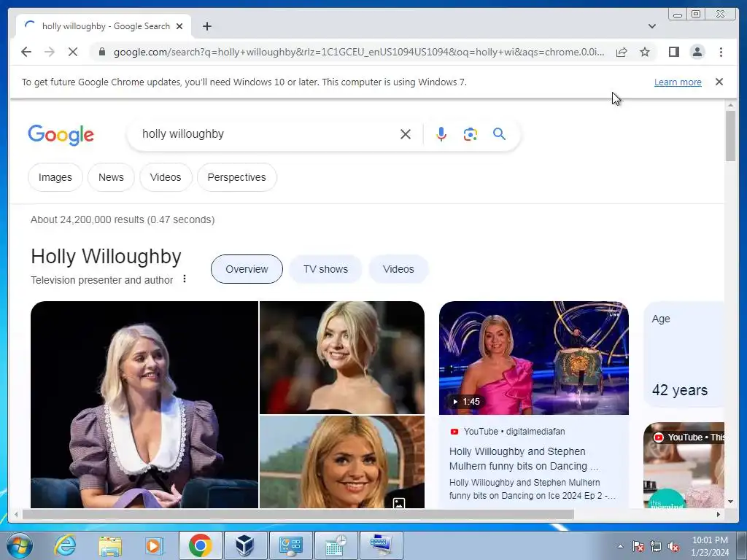The width and height of the screenshot is (747, 560).
Task: Open Chrome's three-dot menu
Action: 721,52
